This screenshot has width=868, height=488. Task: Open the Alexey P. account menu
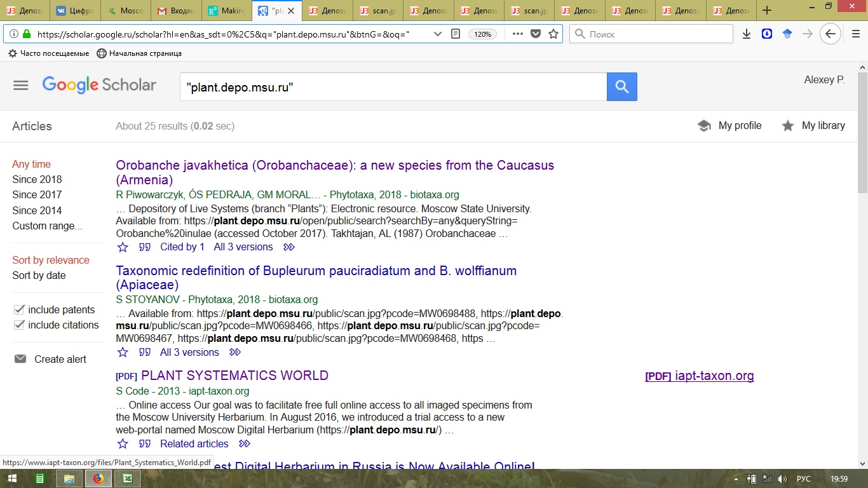(824, 79)
